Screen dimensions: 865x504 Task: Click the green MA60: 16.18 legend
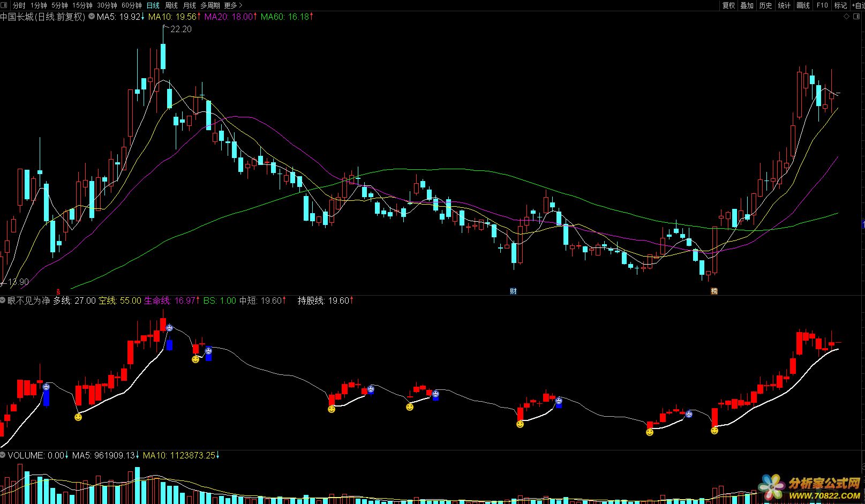(287, 17)
